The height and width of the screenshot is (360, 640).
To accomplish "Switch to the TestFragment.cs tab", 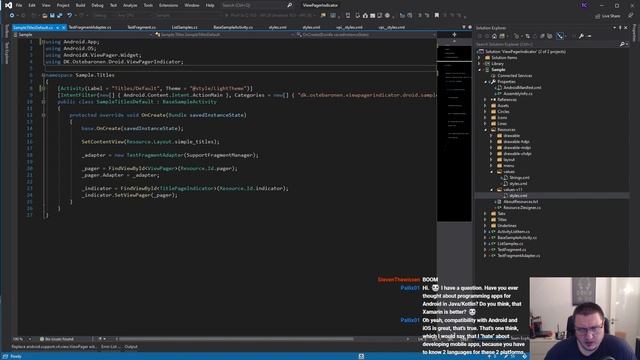I will pyautogui.click(x=141, y=27).
